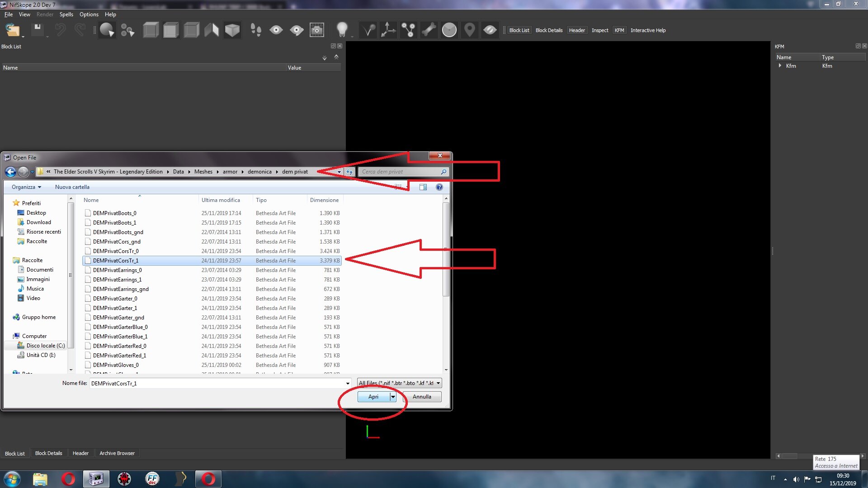Viewport: 868px width, 488px height.
Task: Expand the Kfm tree row
Action: tap(780, 66)
